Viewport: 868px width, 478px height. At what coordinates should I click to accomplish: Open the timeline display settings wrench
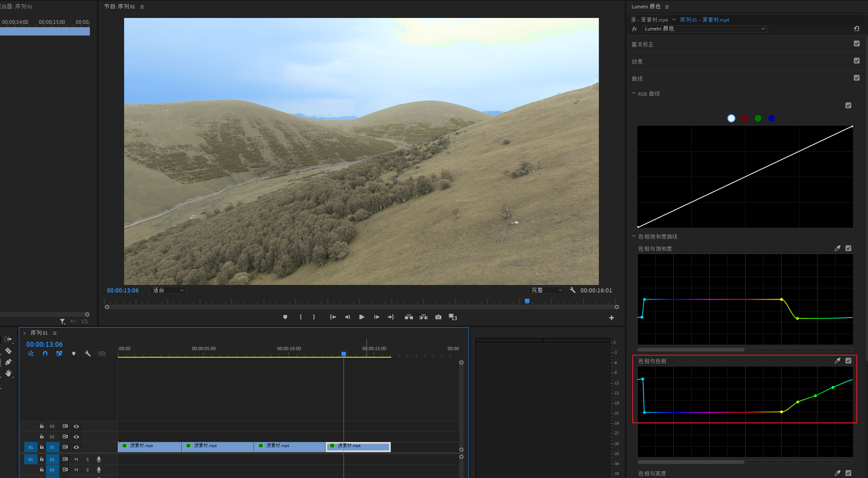88,353
